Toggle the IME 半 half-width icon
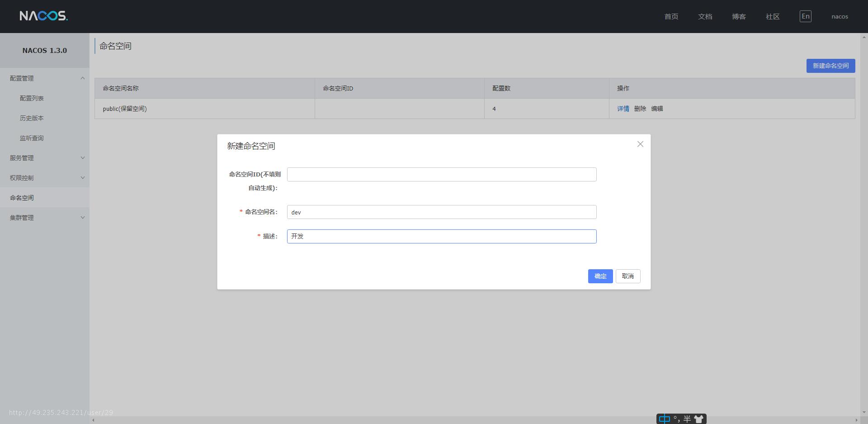 687,419
